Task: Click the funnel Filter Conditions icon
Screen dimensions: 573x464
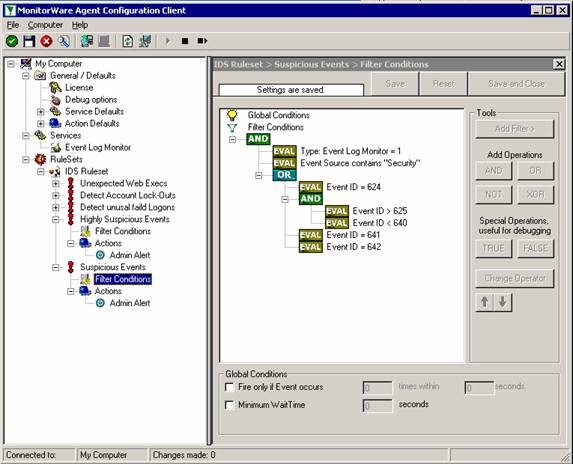Action: 232,128
